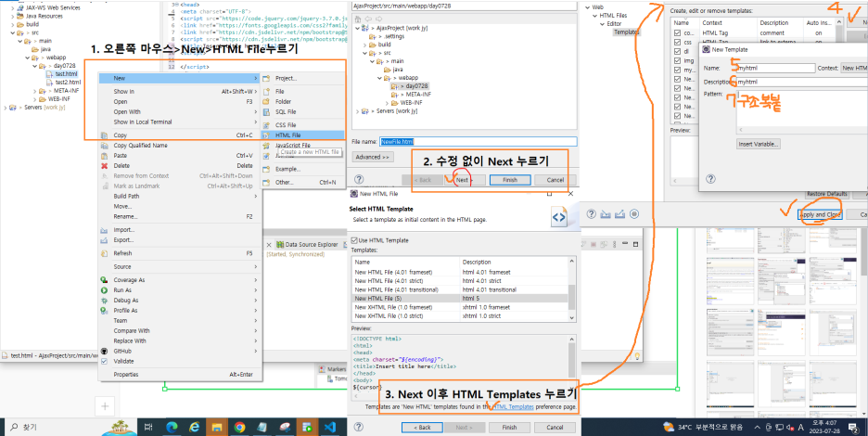
Task: Choose CSS File from the New submenu
Action: pyautogui.click(x=303, y=125)
